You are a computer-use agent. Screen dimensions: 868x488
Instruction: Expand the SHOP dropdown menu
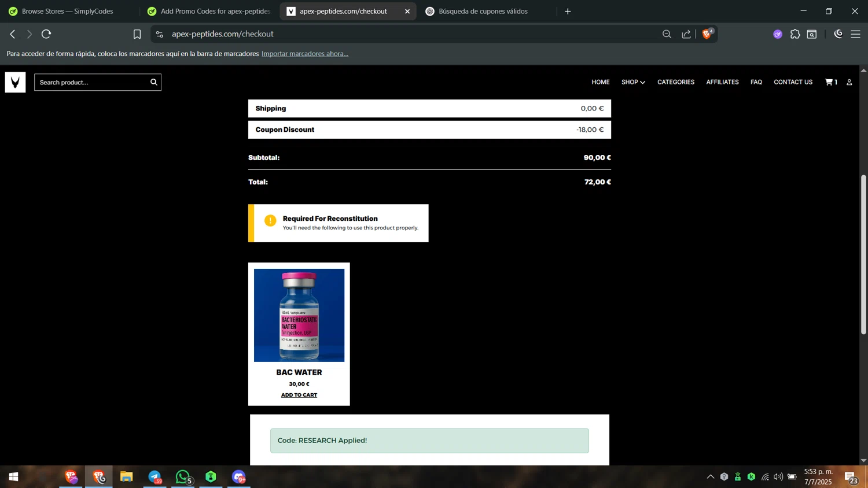click(x=633, y=82)
